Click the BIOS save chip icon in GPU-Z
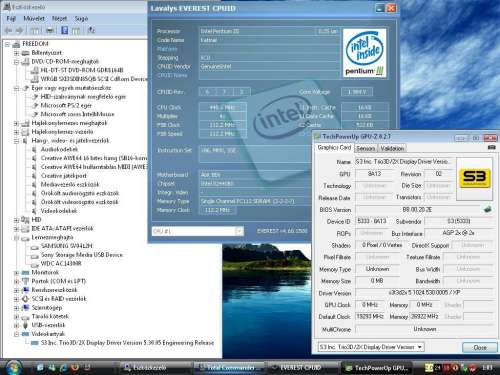The width and height of the screenshot is (500, 375). 488,209
